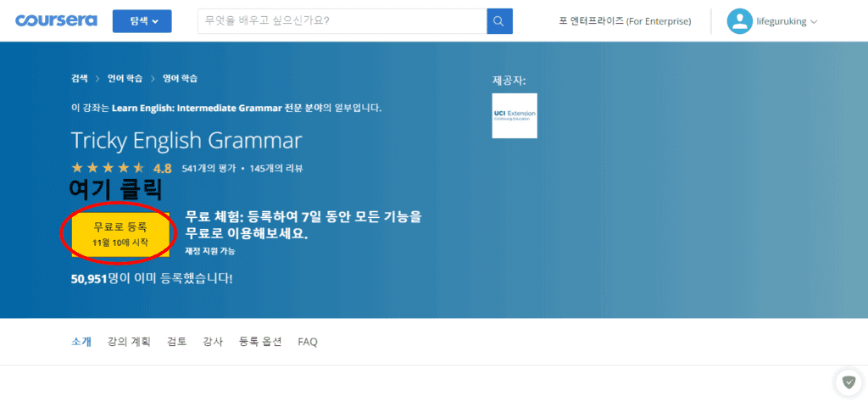Select the 등록 옵션 tab
Image resolution: width=868 pixels, height=402 pixels.
(260, 342)
